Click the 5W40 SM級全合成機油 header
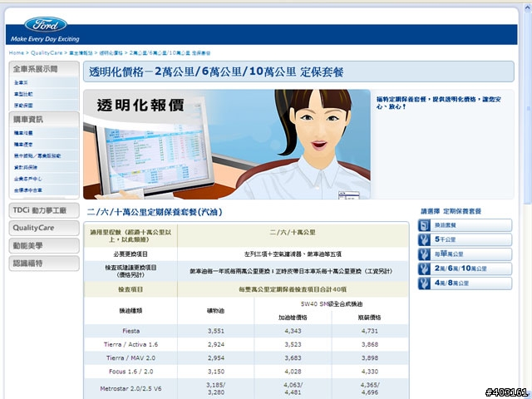 point(332,303)
